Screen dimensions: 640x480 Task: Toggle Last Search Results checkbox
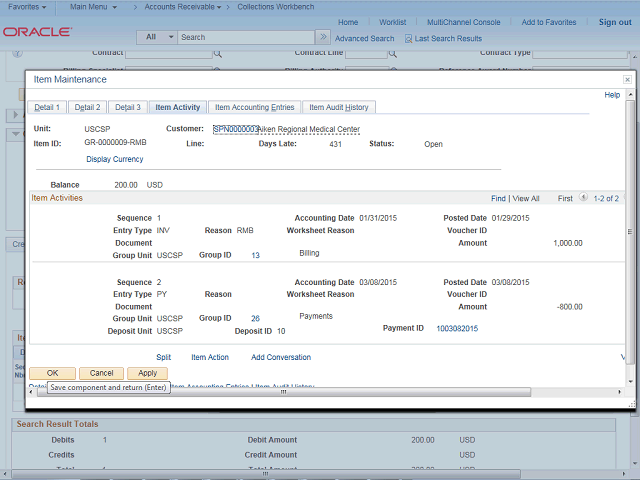click(x=408, y=38)
